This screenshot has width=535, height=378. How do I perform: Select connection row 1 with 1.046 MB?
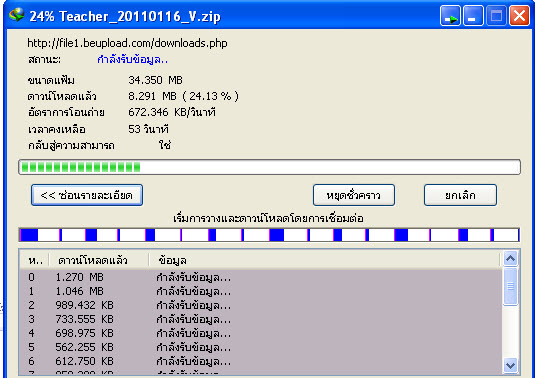pos(261,291)
